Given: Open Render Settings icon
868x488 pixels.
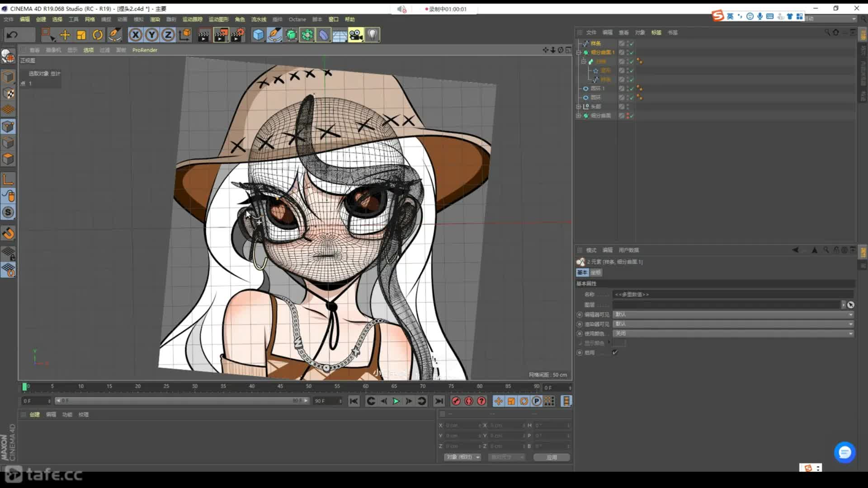Looking at the screenshot, I should pyautogui.click(x=238, y=35).
